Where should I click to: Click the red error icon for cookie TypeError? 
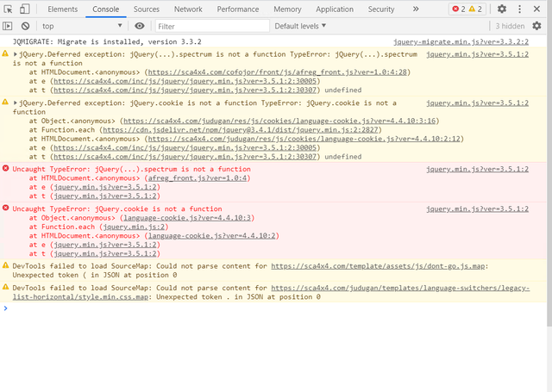(6, 208)
